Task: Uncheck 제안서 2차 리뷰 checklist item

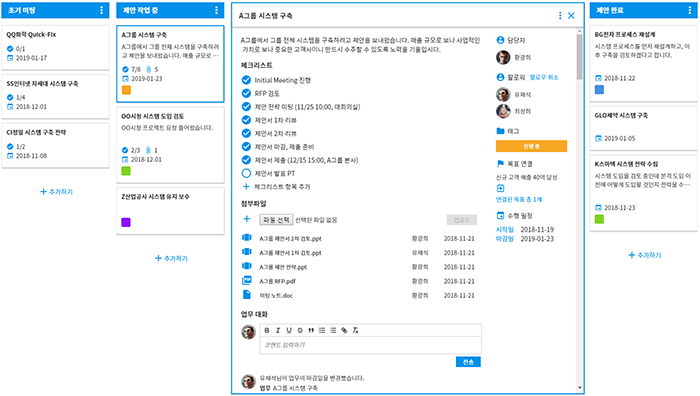Action: click(246, 133)
